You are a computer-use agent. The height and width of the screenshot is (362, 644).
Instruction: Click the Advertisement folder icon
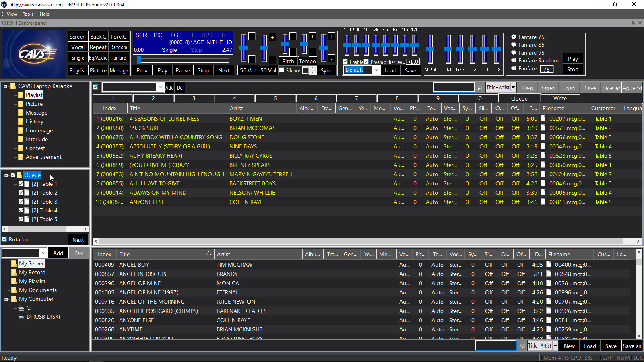(x=21, y=157)
